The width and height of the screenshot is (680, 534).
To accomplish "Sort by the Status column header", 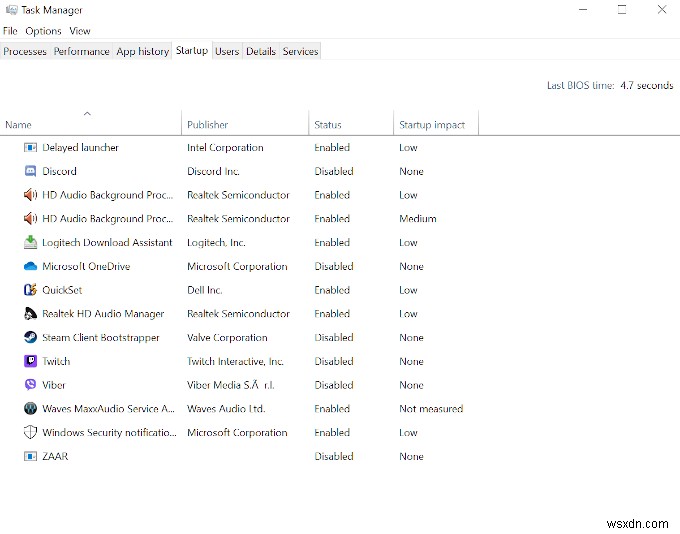I will point(350,124).
